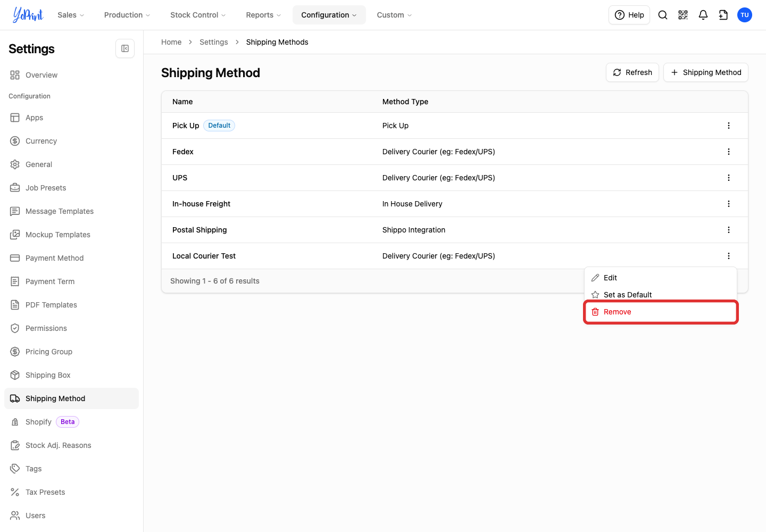Choose Remove from the context menu
Viewport: 766px width, 532px height.
point(661,312)
